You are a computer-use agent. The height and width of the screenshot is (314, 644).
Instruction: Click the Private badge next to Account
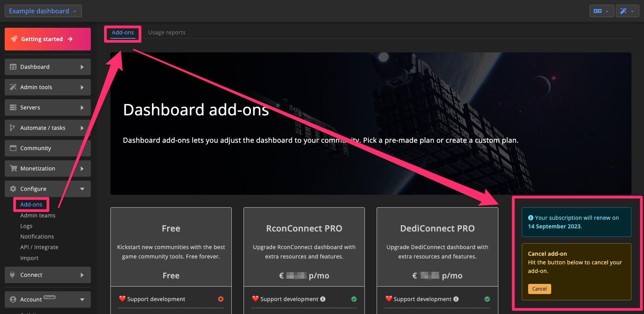[50, 297]
